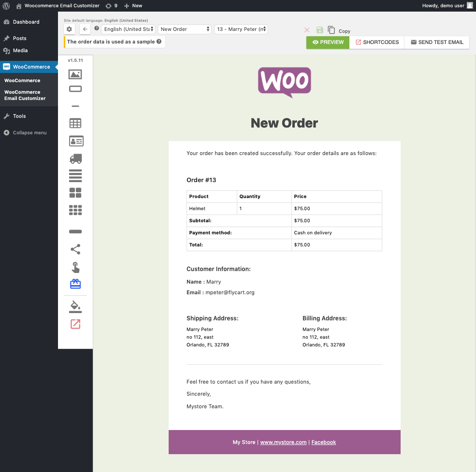Click Cash on delivery cell
Viewport: 476px width, 472px height.
[337, 233]
